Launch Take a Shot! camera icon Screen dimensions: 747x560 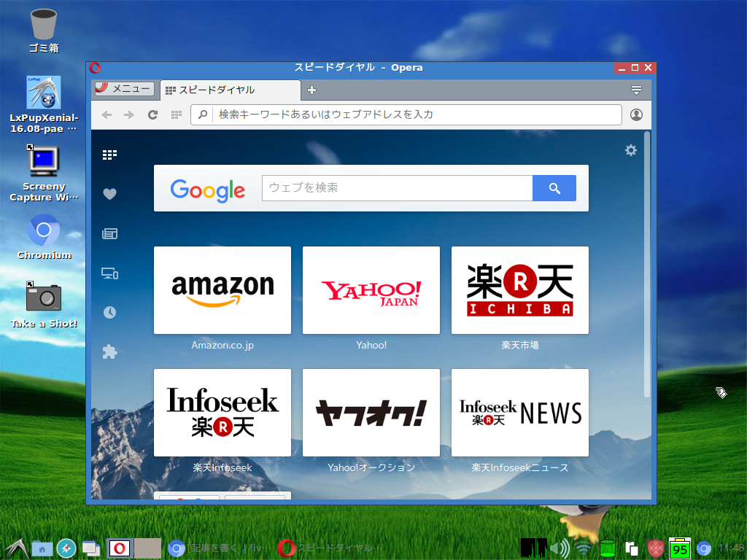point(44,305)
